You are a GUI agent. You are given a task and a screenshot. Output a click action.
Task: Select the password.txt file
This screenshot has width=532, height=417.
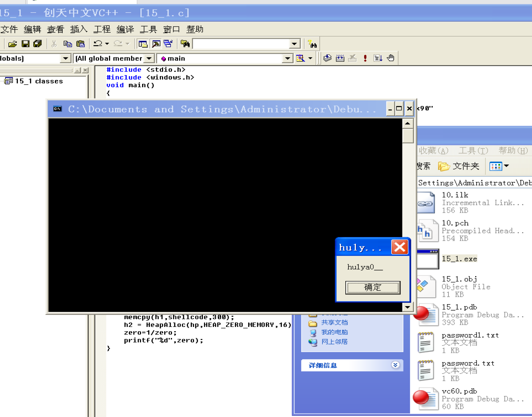click(468, 363)
